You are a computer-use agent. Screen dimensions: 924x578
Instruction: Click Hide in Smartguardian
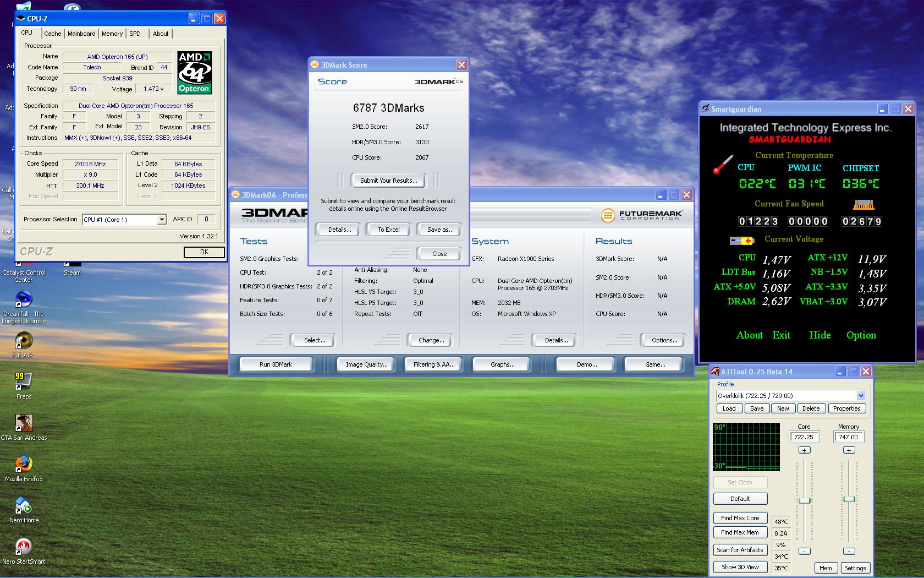pos(820,335)
